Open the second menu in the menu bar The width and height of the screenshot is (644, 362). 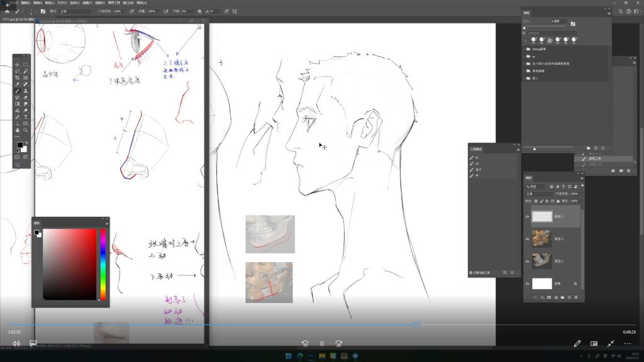tap(26, 3)
